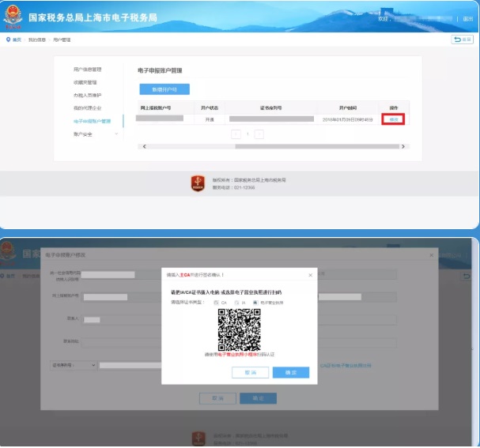
Task: Click the home location pin icon in breadcrumb
Action: pos(8,39)
